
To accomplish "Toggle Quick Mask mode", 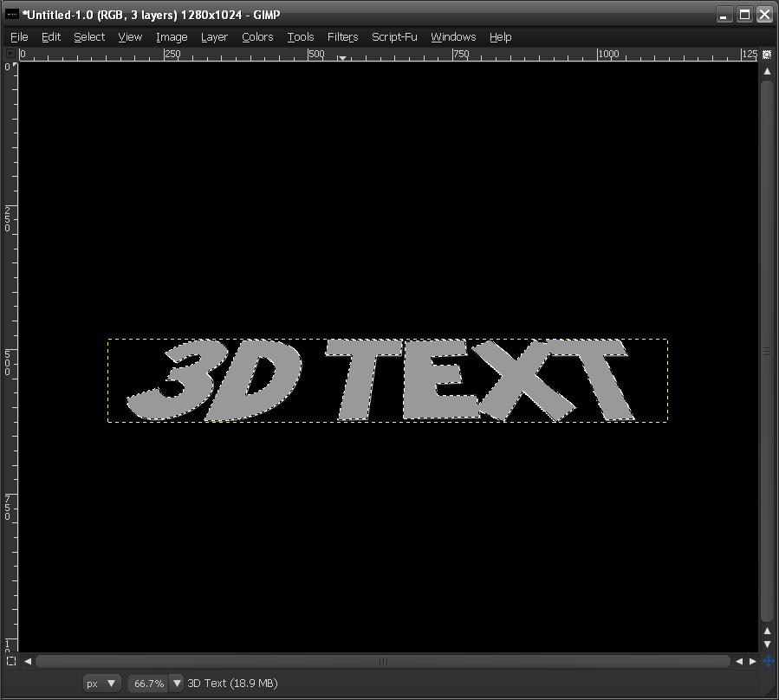I will pyautogui.click(x=10, y=661).
